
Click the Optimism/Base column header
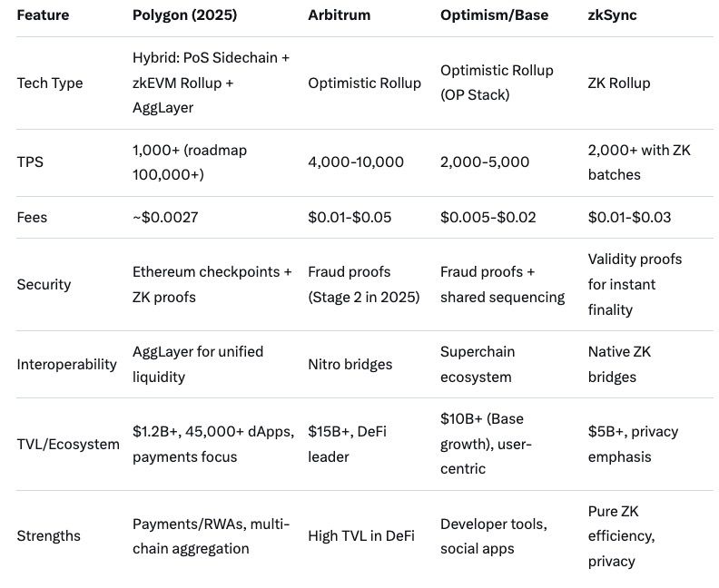(x=494, y=15)
